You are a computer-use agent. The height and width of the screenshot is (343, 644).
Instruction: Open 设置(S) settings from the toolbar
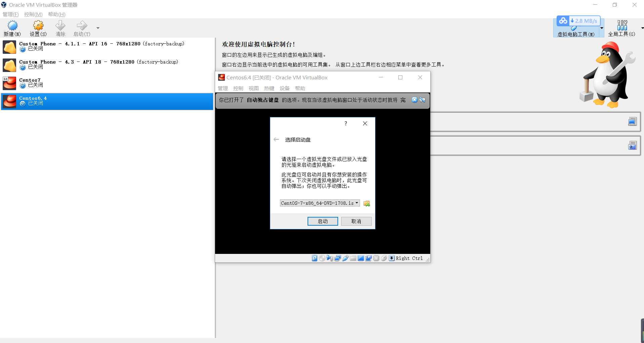point(38,28)
